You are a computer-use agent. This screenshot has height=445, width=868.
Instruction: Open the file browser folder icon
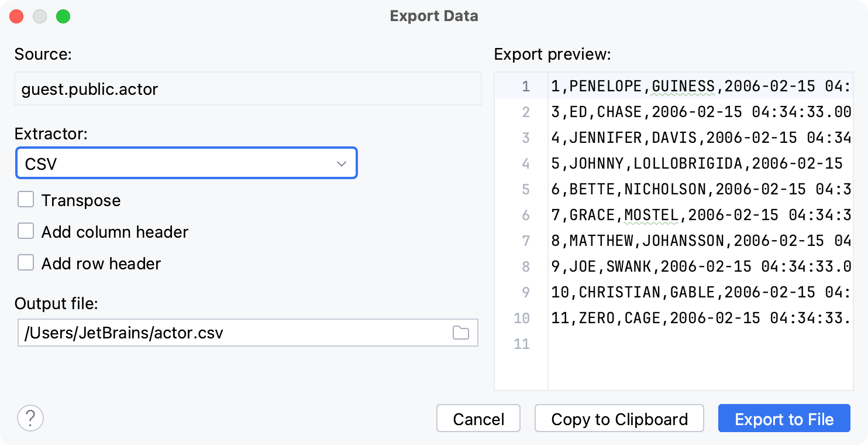461,333
